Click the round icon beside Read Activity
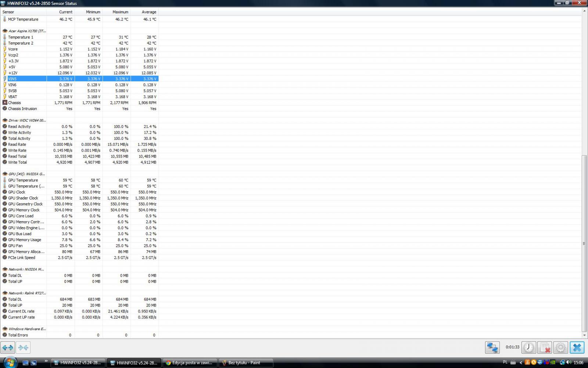Screen dimensions: 588x368 [x=5, y=127]
